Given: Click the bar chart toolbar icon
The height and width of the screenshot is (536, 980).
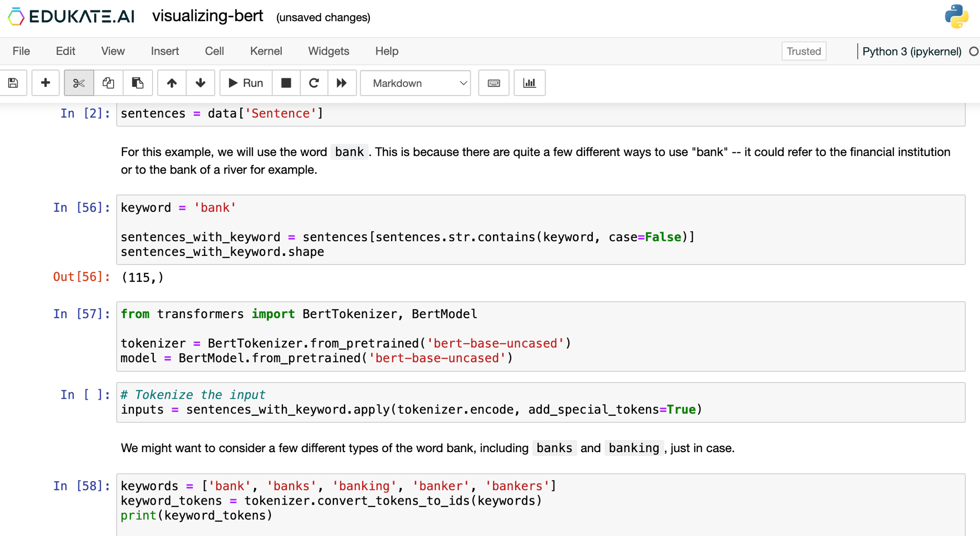Looking at the screenshot, I should [530, 83].
